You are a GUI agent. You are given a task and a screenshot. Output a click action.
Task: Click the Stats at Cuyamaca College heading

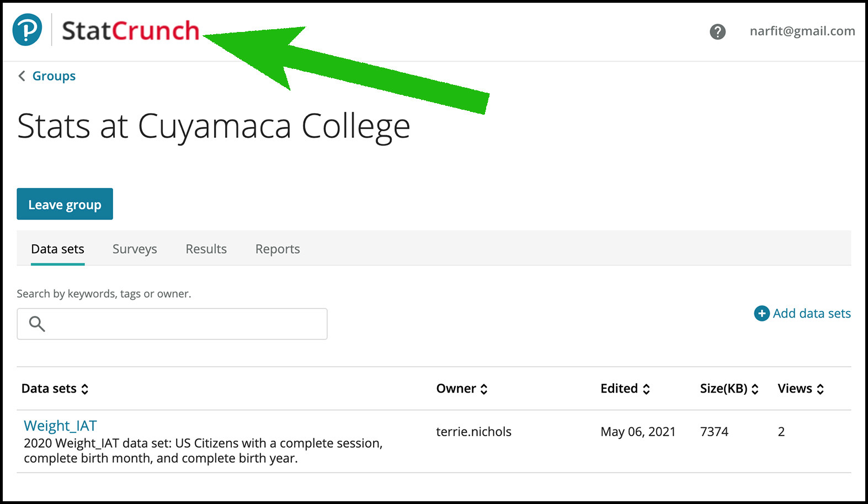pyautogui.click(x=214, y=127)
